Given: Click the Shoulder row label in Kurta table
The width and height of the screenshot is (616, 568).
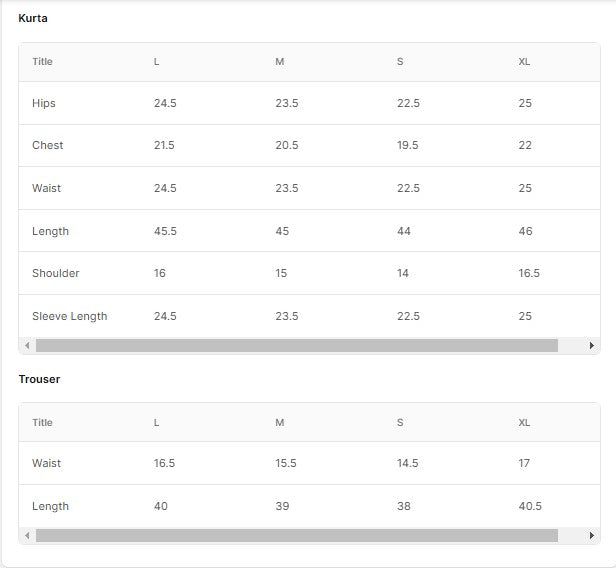Looking at the screenshot, I should 55,273.
